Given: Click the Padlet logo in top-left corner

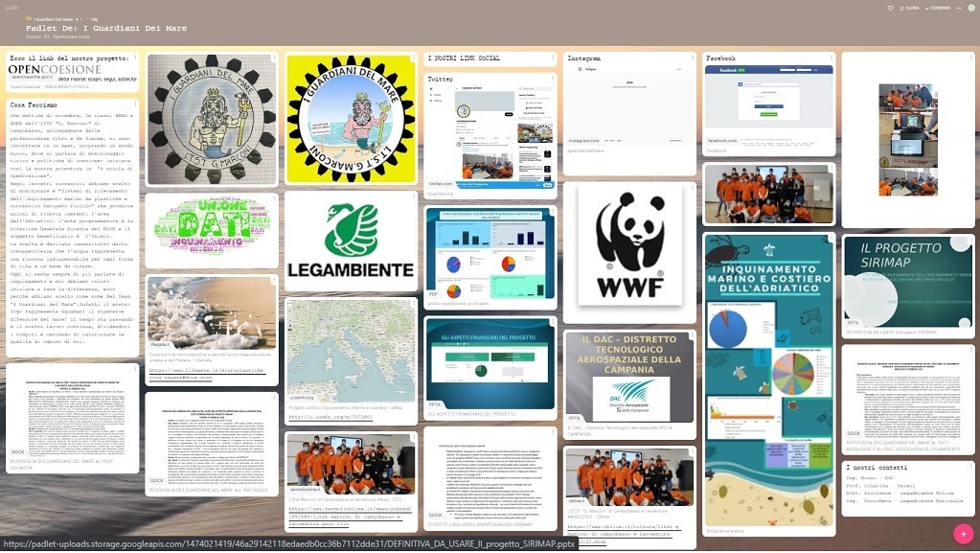Looking at the screenshot, I should pos(11,8).
